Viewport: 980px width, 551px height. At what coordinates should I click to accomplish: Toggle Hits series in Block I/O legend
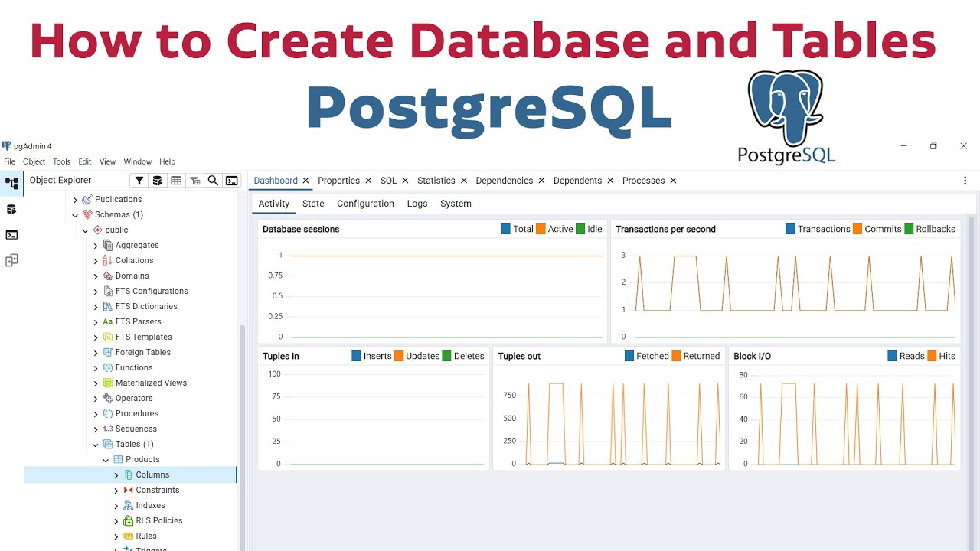942,356
